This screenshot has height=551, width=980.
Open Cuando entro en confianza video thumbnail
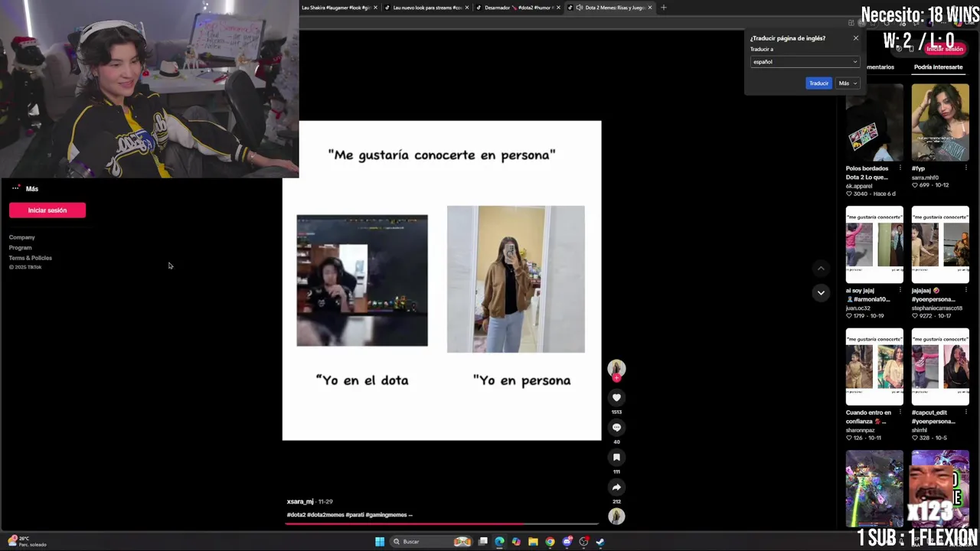(x=874, y=367)
